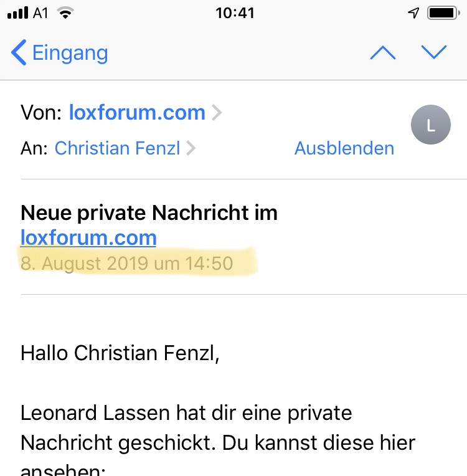Tap the round "L" sender avatar
Image resolution: width=467 pixels, height=476 pixels.
point(430,126)
